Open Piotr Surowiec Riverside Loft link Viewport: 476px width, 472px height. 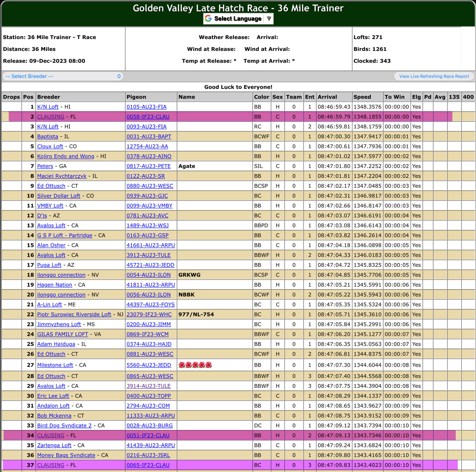coord(74,314)
